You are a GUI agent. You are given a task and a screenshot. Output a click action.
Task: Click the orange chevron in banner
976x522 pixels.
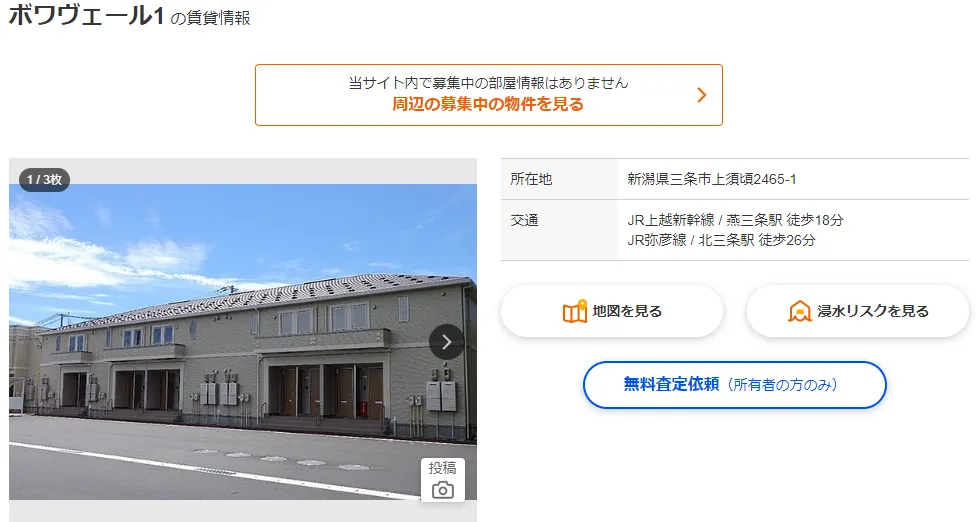[702, 95]
